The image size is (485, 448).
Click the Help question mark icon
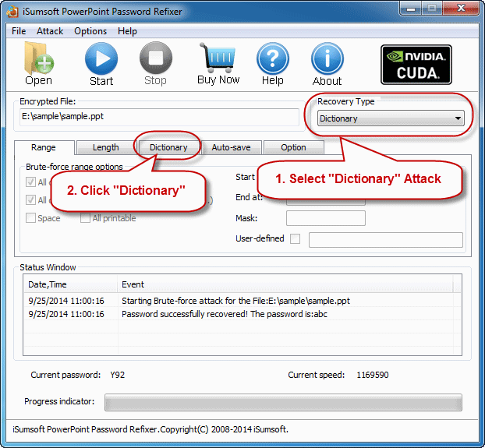(x=272, y=58)
